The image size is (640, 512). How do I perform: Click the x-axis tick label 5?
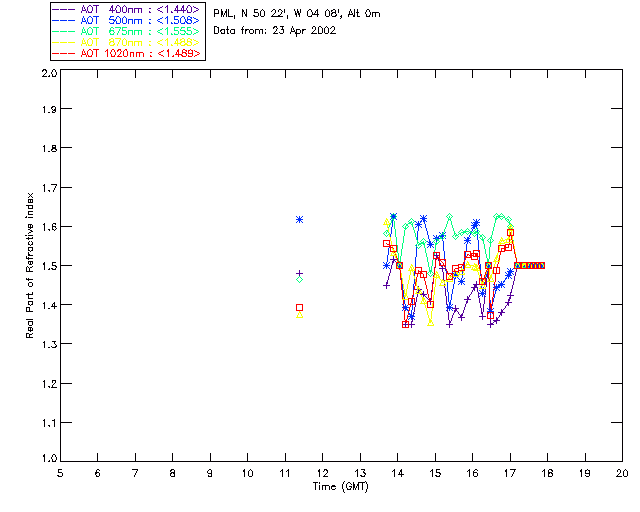(60, 473)
